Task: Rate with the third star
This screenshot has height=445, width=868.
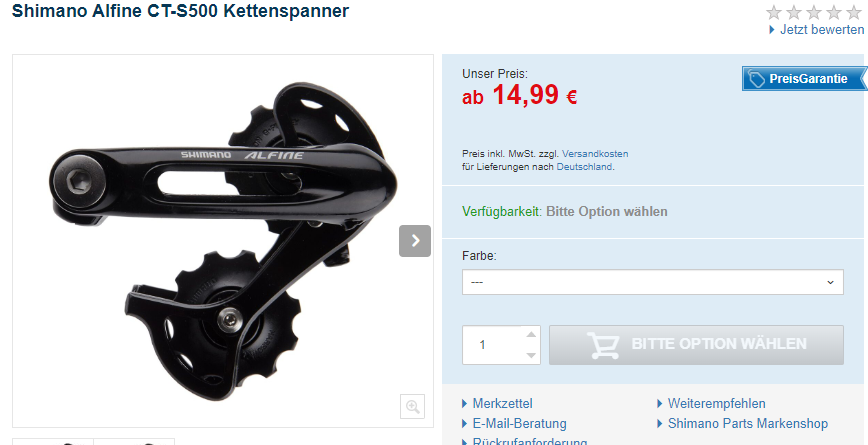Action: tap(814, 12)
